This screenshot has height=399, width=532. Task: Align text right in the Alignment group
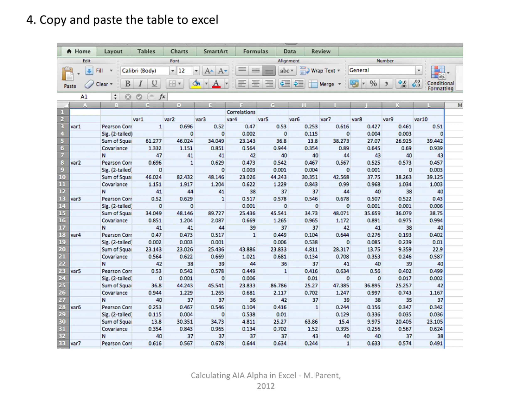point(269,84)
